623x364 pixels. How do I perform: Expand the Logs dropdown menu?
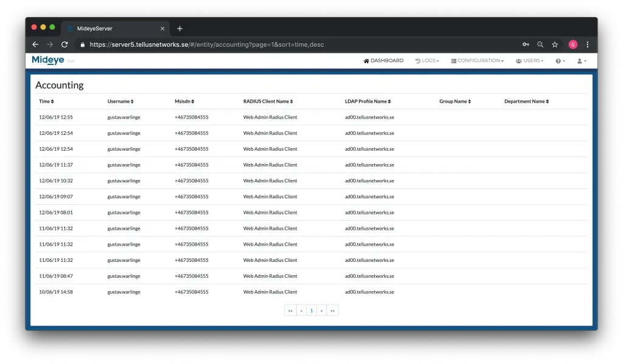click(427, 60)
